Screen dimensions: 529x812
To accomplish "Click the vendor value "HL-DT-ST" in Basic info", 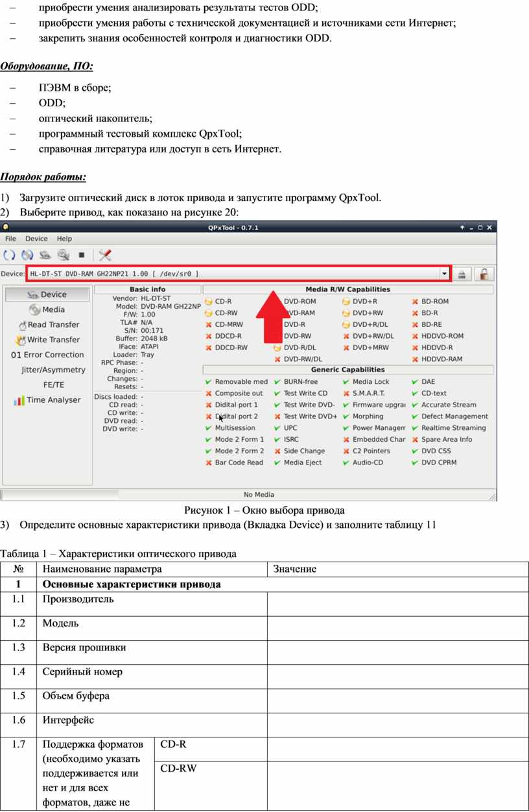I will (x=156, y=298).
